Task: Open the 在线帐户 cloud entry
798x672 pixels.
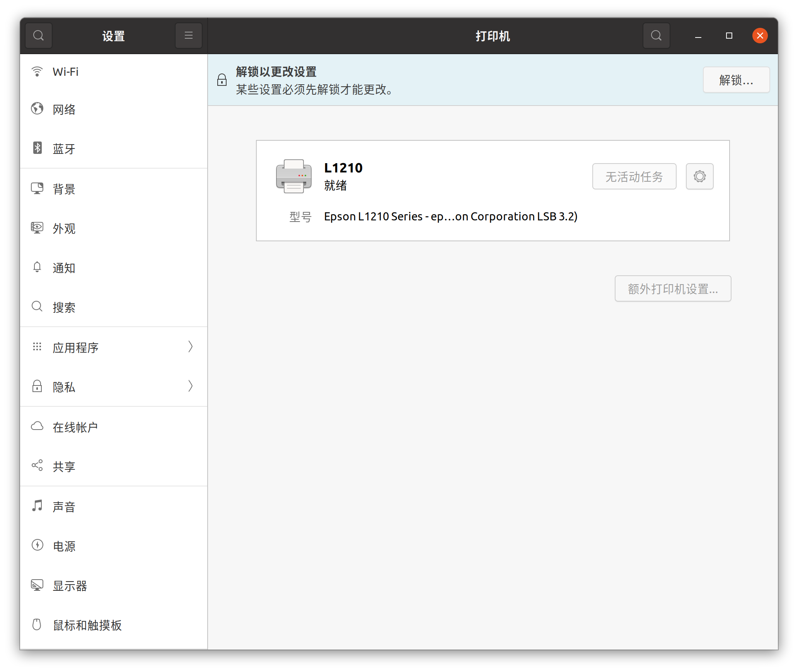Action: 75,427
